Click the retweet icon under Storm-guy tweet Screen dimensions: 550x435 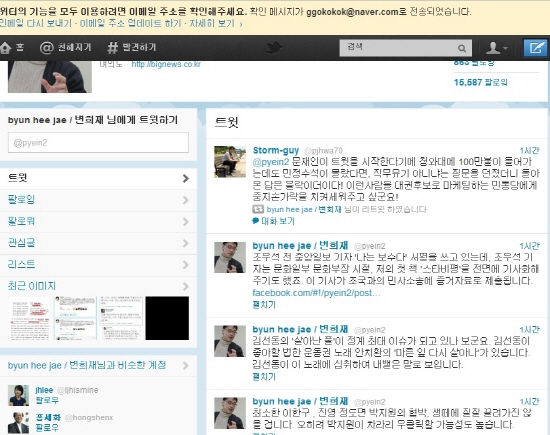coord(258,209)
